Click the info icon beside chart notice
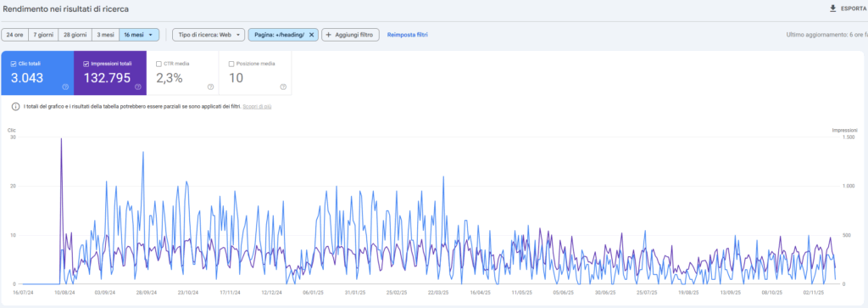 [x=15, y=106]
